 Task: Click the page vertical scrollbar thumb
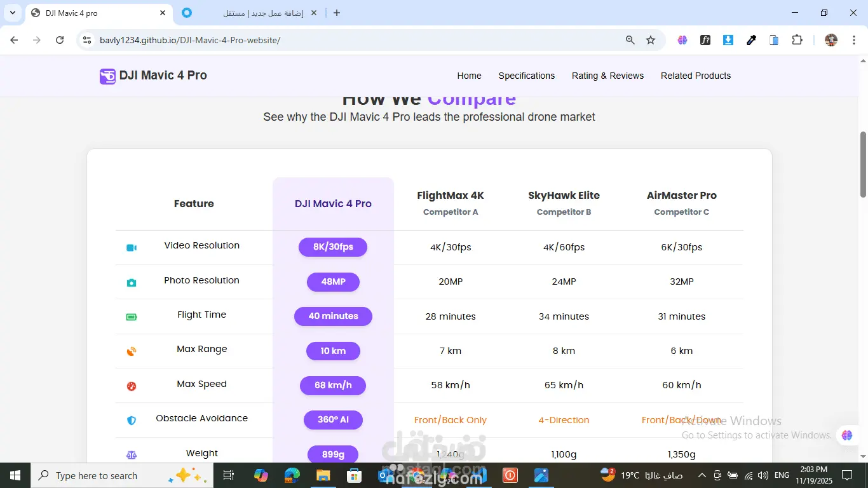(863, 164)
